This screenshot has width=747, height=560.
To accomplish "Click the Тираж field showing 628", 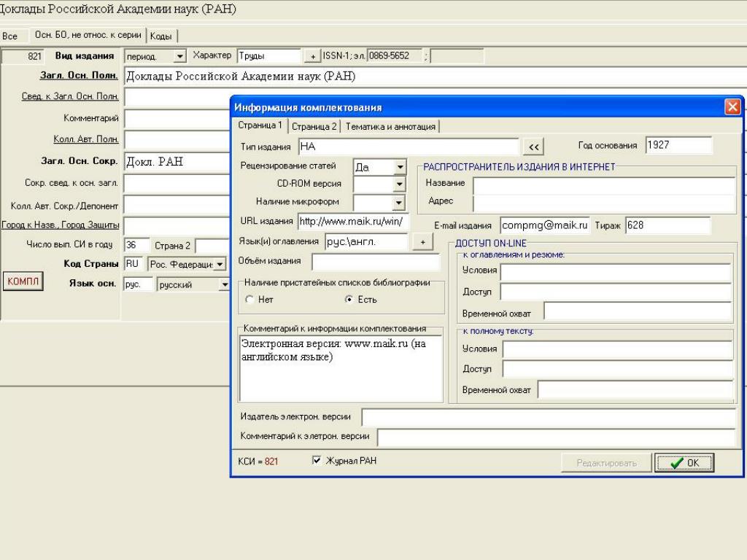I will (668, 225).
